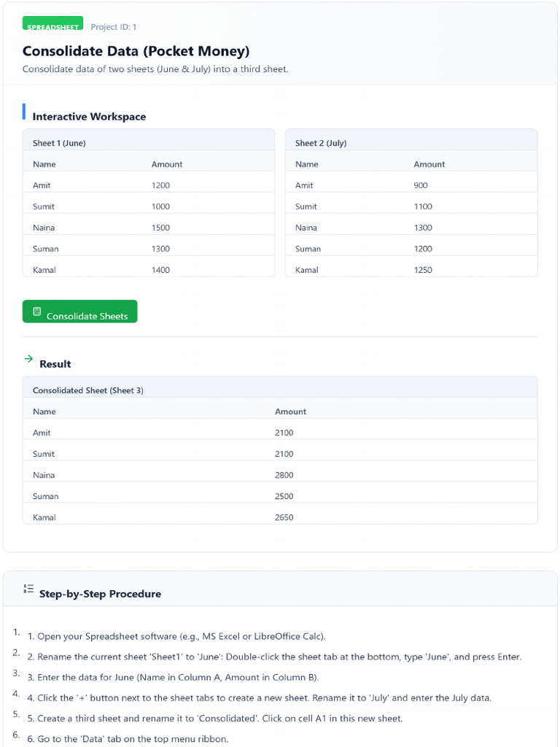
Task: Click consolidated amount 2100 for Sumit
Action: click(284, 454)
